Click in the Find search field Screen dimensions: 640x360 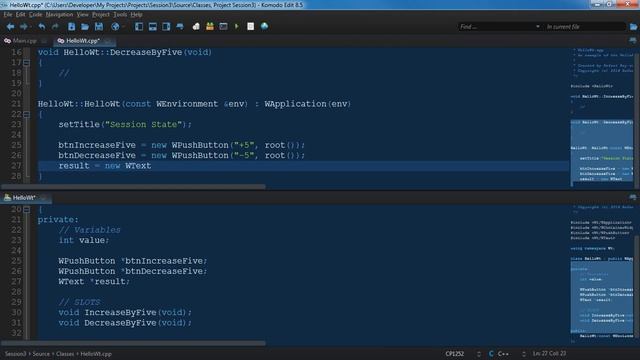click(496, 27)
